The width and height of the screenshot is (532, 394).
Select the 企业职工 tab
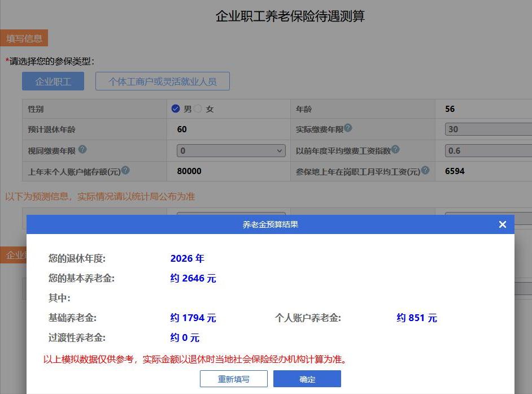53,81
